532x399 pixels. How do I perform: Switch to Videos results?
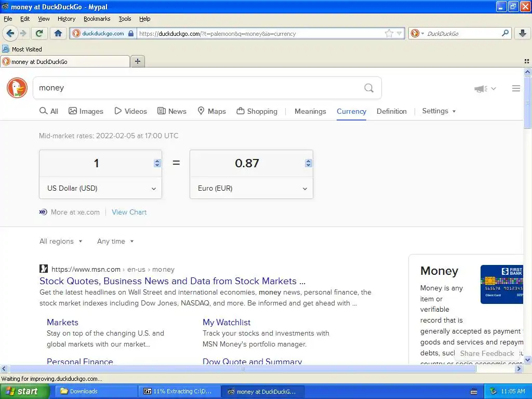(x=130, y=111)
